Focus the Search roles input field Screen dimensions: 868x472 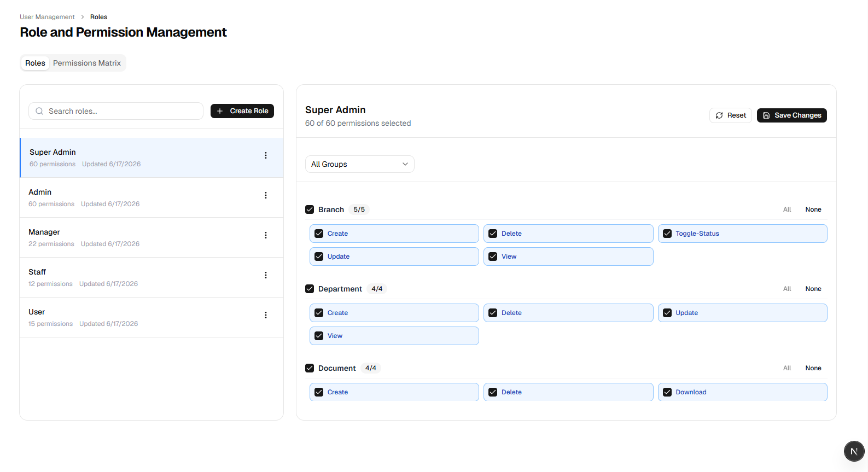pyautogui.click(x=116, y=111)
